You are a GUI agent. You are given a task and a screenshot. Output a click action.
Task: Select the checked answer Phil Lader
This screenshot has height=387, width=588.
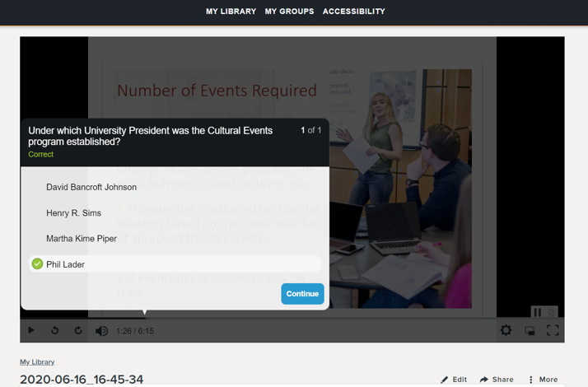coord(66,264)
